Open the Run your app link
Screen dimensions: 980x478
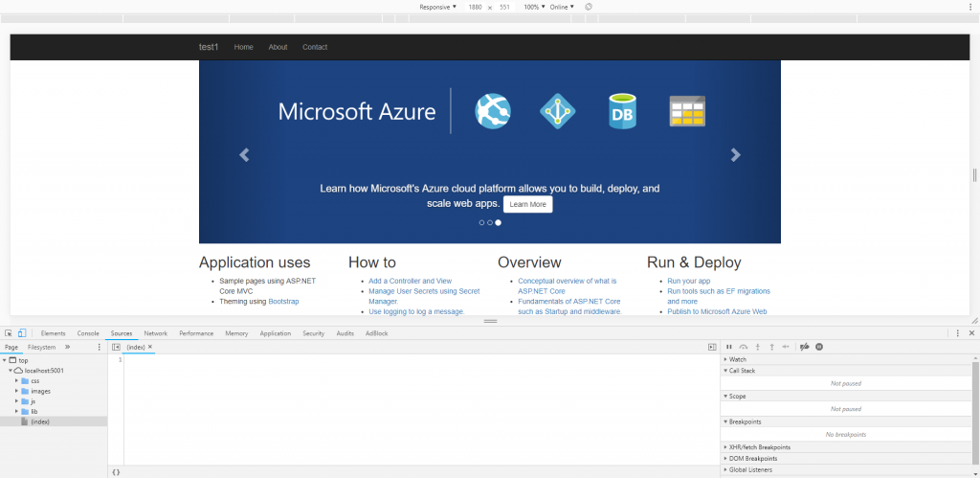coord(689,281)
